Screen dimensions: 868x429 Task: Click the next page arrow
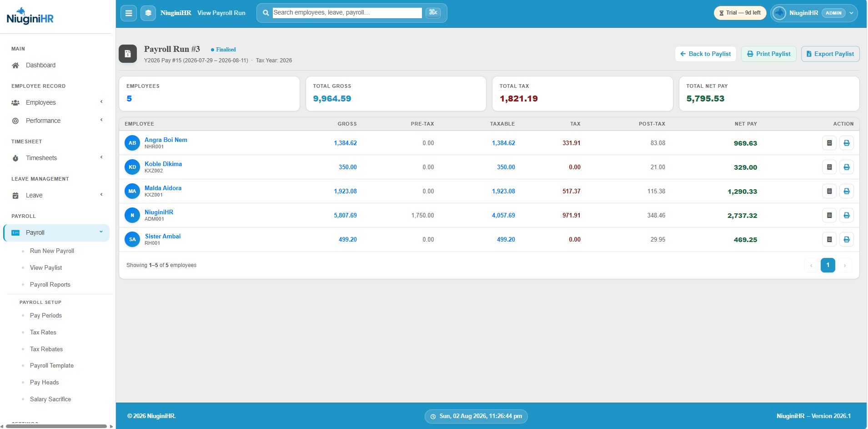point(844,265)
